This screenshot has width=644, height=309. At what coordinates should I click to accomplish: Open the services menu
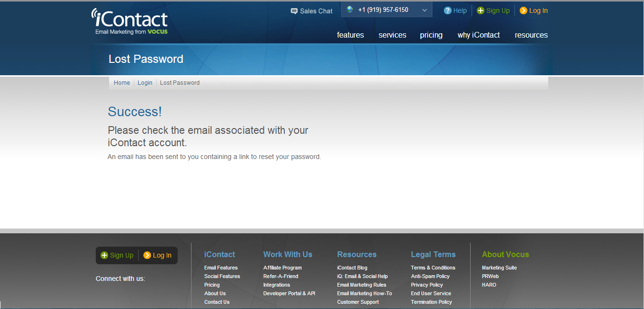point(392,35)
